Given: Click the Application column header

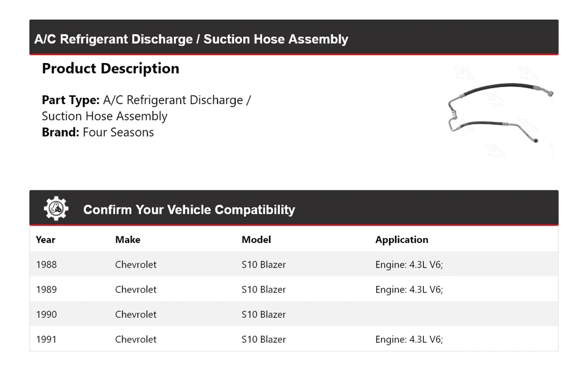Looking at the screenshot, I should 401,239.
